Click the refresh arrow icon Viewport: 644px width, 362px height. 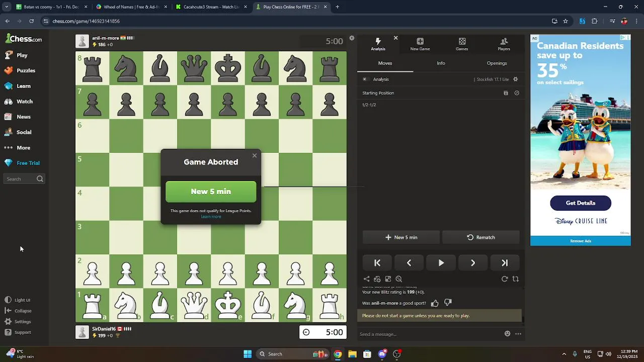[x=505, y=279]
